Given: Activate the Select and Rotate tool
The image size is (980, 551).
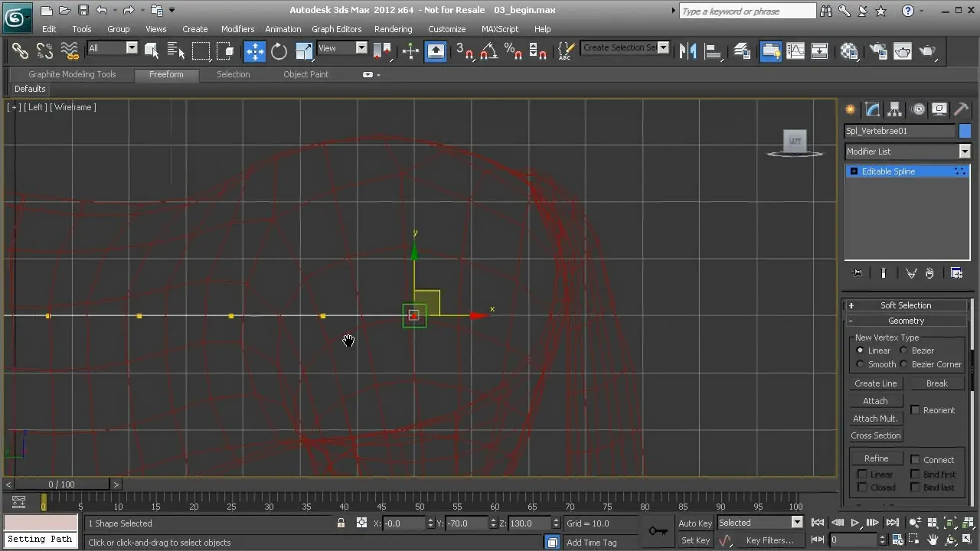Looking at the screenshot, I should [x=279, y=51].
